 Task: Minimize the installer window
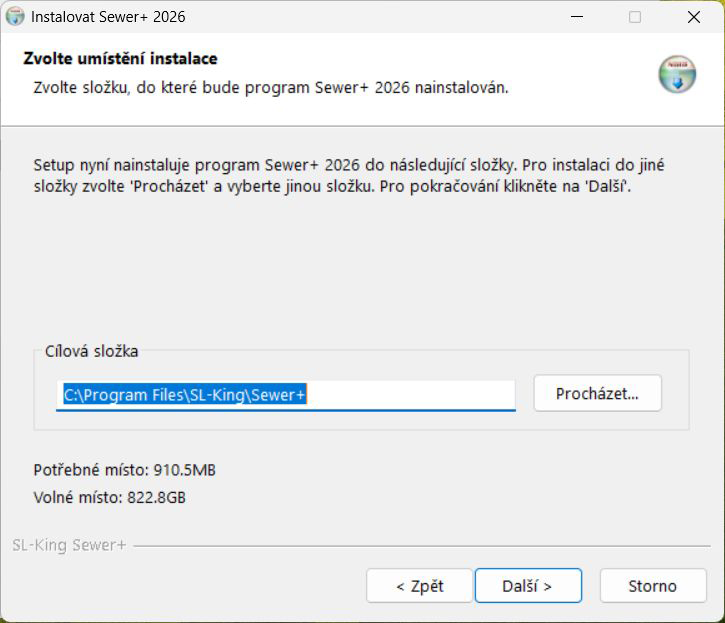click(577, 17)
